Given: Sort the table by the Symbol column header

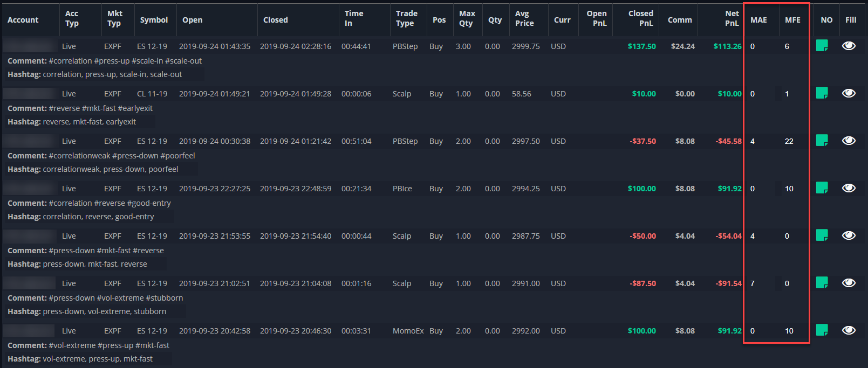Looking at the screenshot, I should (154, 20).
